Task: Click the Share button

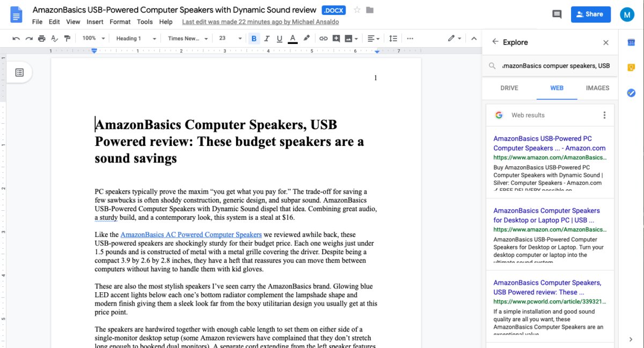Action: 590,14
